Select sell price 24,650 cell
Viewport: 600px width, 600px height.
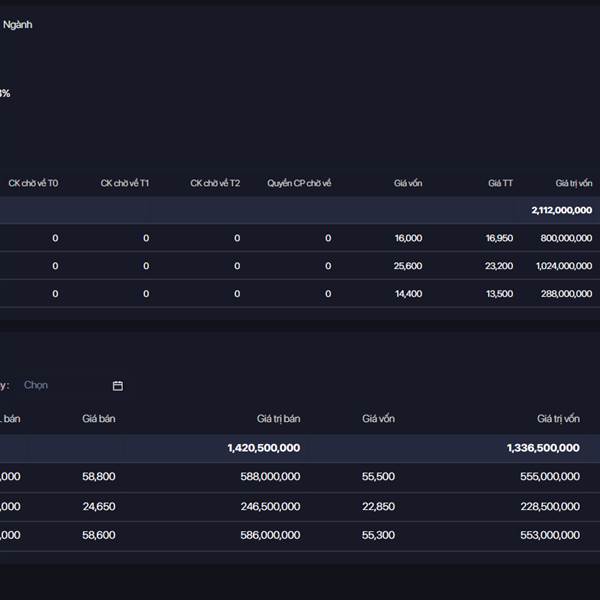point(99,506)
